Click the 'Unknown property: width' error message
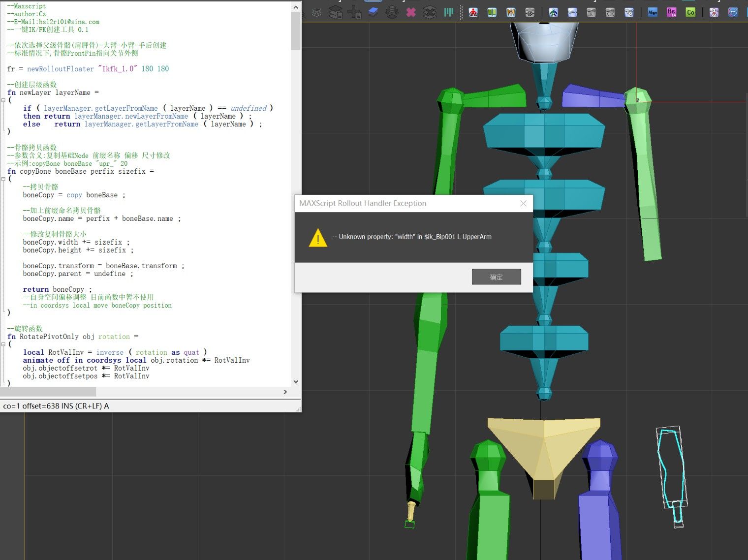748x560 pixels. click(412, 237)
